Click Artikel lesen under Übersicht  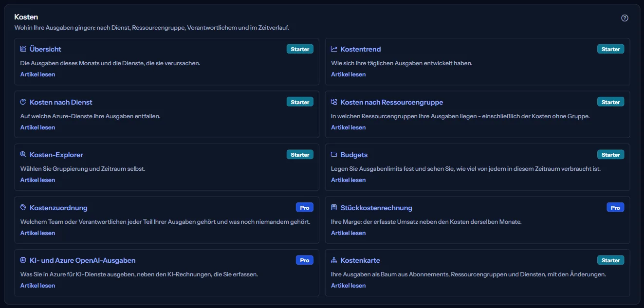coord(37,74)
